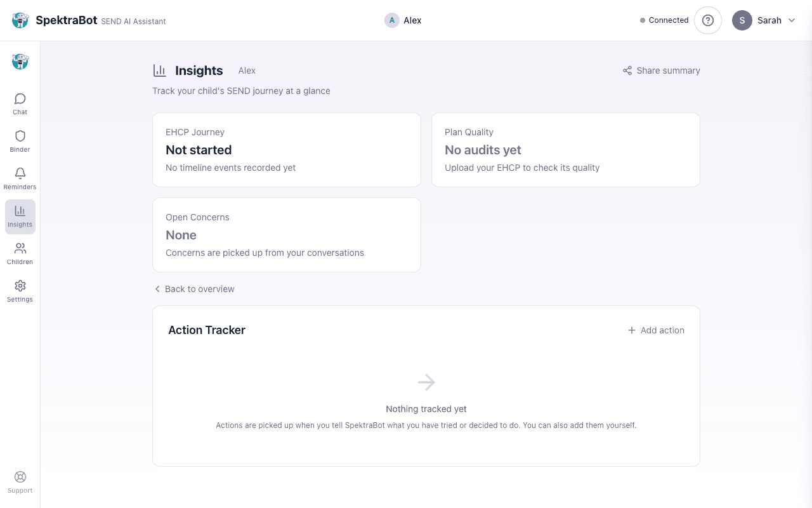Screen dimensions: 812x508
Task: Select the Alex profile chip in header
Action: 402,20
